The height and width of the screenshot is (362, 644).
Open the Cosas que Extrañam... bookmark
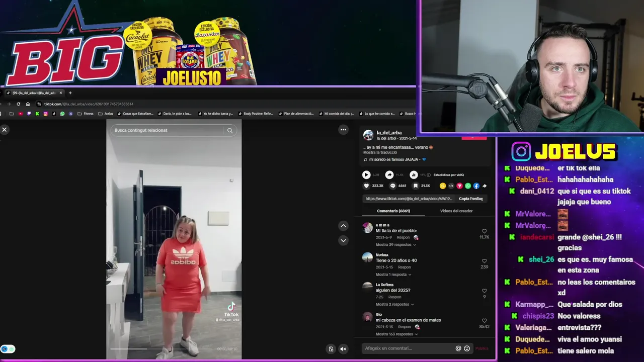(135, 114)
